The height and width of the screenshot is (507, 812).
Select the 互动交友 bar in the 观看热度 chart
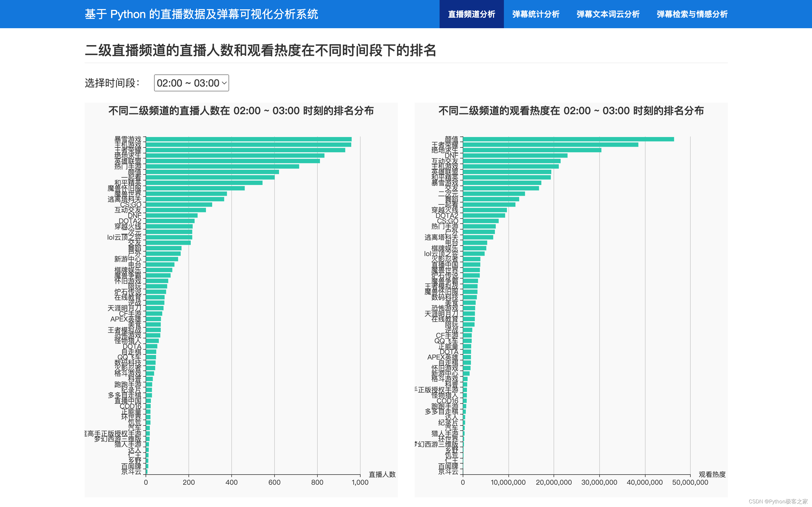point(512,161)
